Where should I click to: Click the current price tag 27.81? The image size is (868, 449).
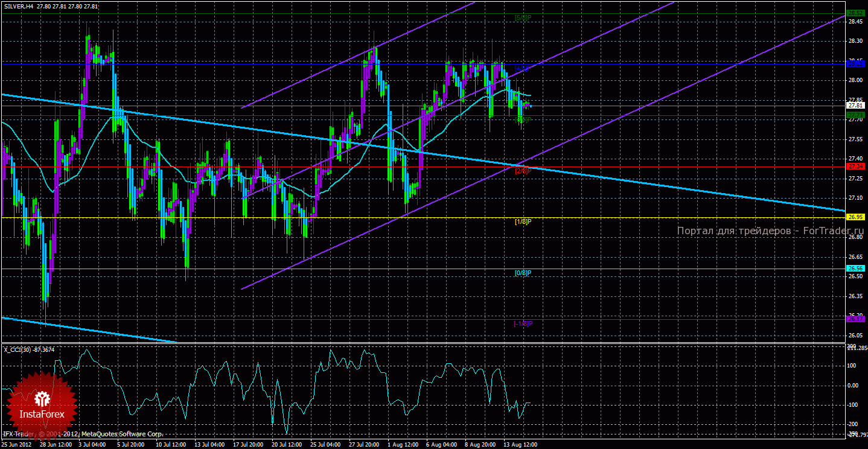pos(854,105)
